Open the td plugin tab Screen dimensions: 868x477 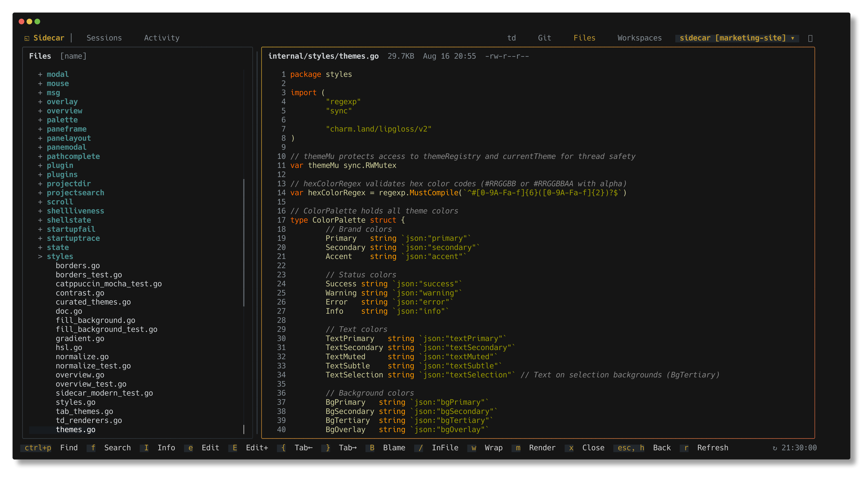[512, 38]
